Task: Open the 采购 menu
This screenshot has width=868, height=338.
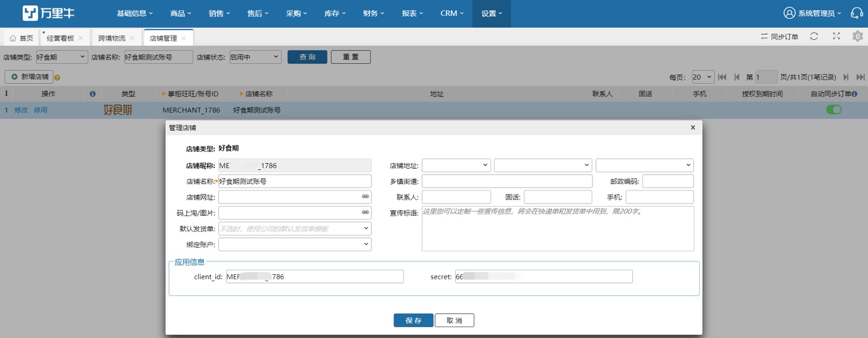Action: click(x=297, y=13)
